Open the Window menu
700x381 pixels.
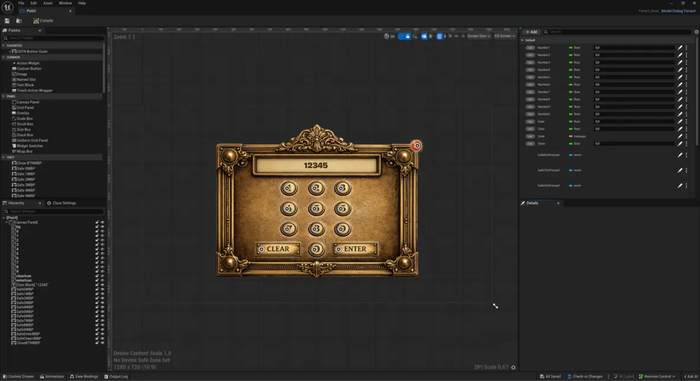pos(65,3)
